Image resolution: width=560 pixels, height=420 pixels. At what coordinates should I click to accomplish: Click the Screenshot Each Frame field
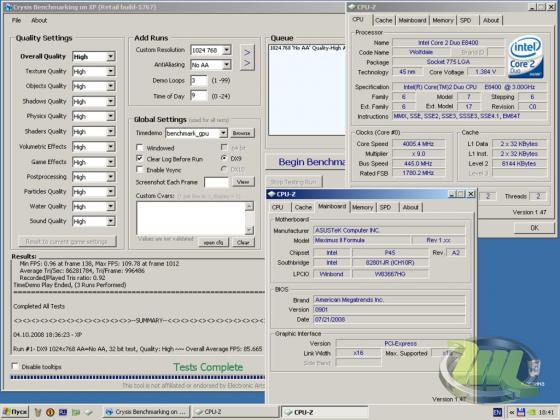[217, 182]
